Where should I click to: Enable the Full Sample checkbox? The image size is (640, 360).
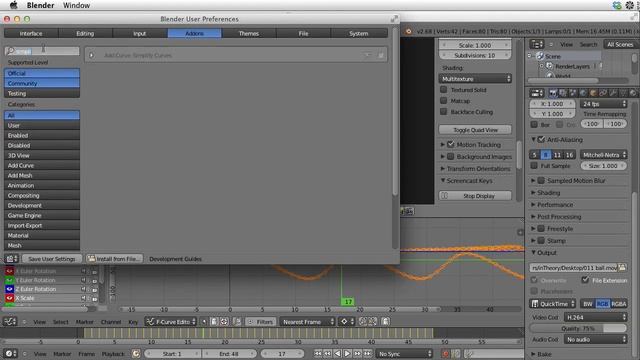click(x=534, y=166)
